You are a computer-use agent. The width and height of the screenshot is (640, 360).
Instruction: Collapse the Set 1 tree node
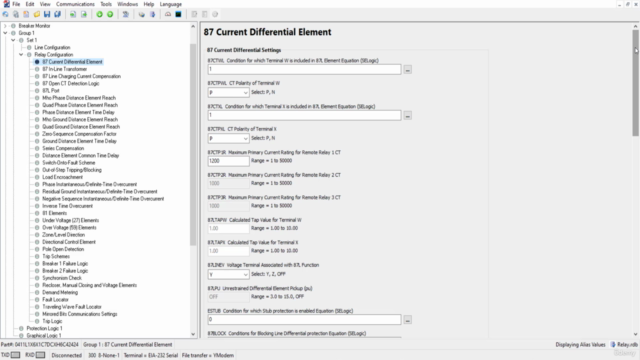pos(13,40)
